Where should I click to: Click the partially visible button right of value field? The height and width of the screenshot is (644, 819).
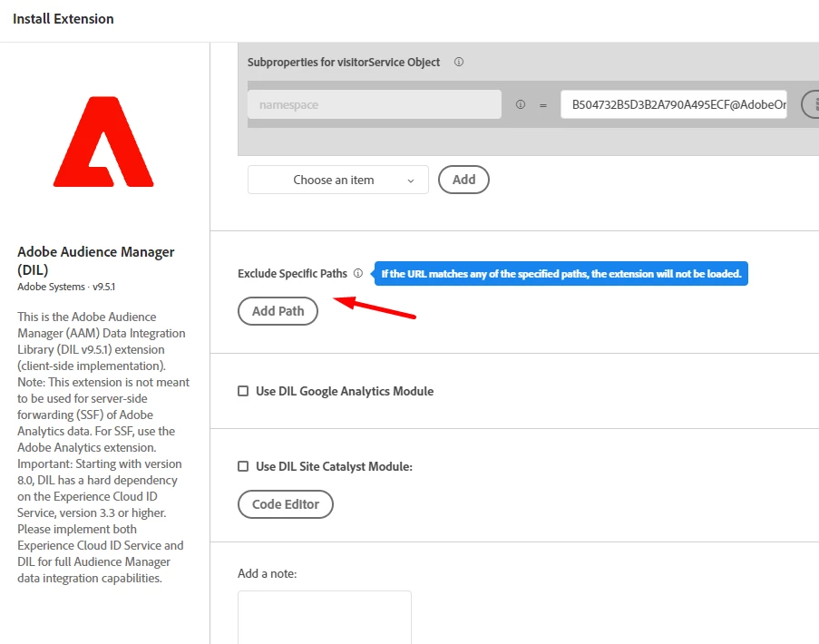[811, 104]
